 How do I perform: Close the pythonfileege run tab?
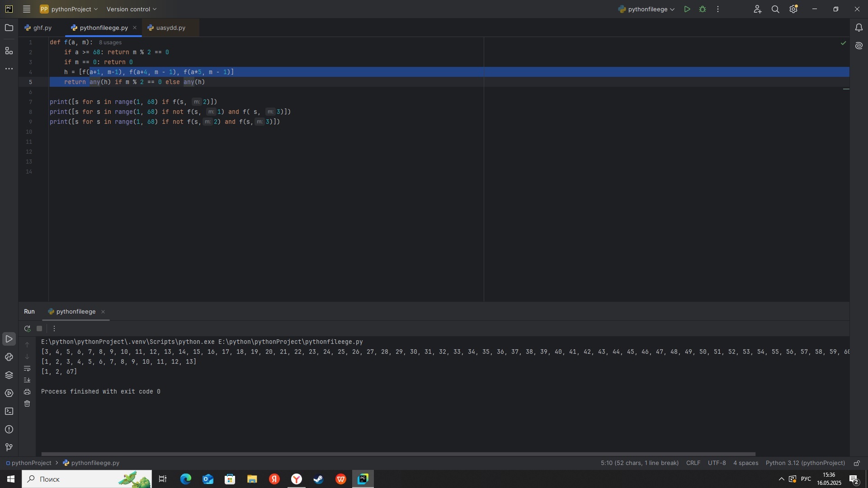point(103,312)
